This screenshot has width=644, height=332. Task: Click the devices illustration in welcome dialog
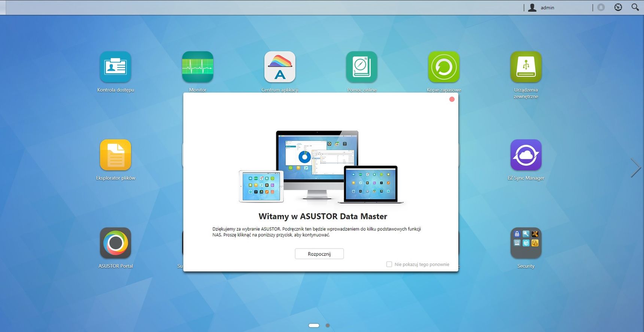pos(321,167)
